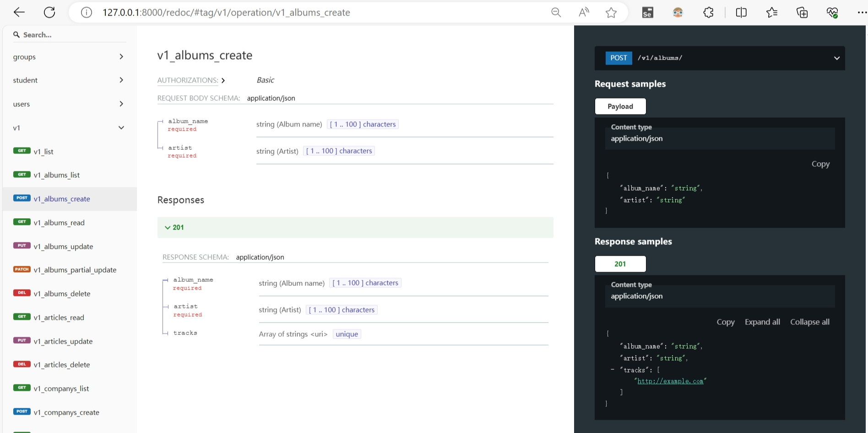Click the Responses heading
The height and width of the screenshot is (433, 868).
pyautogui.click(x=181, y=200)
